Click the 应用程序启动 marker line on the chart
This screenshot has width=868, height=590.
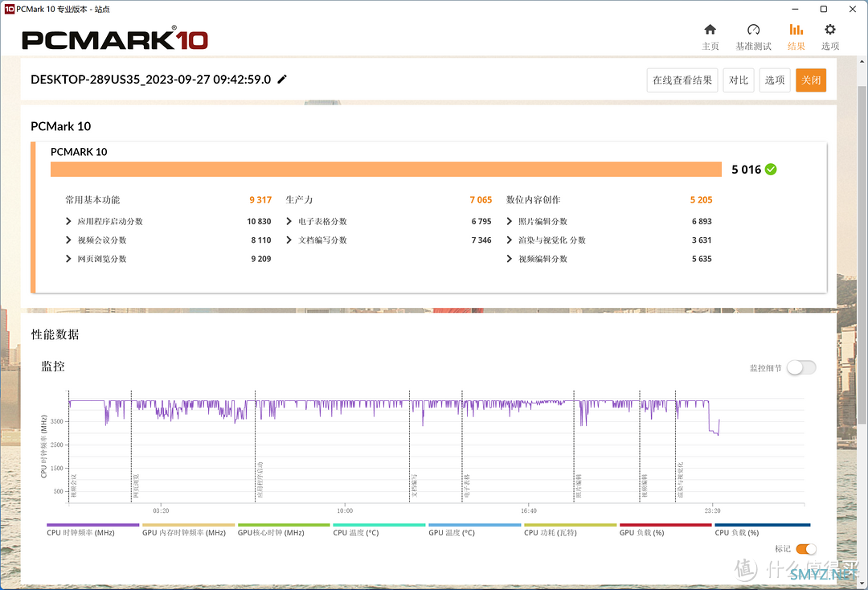[x=256, y=446]
